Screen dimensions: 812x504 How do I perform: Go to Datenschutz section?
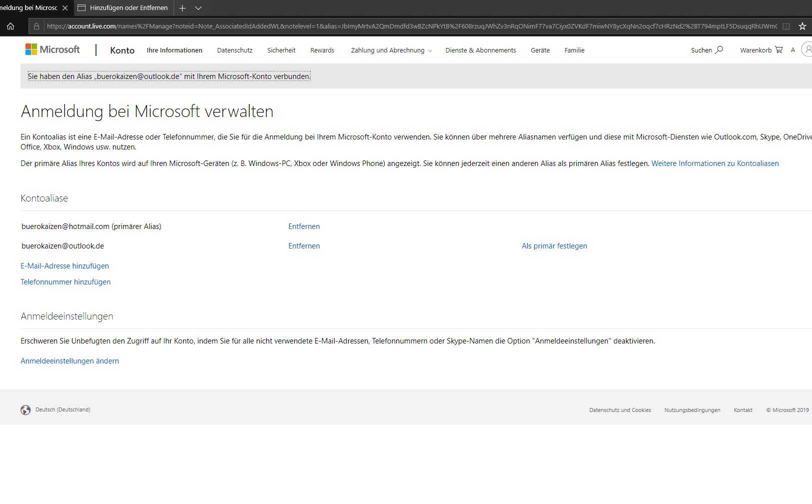pyautogui.click(x=235, y=50)
